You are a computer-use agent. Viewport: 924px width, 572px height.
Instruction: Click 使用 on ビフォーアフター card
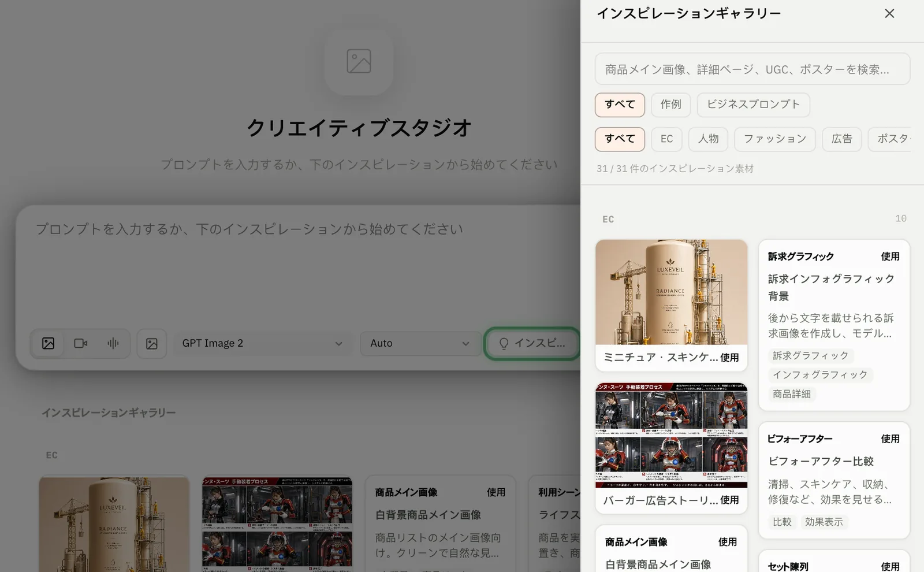click(890, 439)
